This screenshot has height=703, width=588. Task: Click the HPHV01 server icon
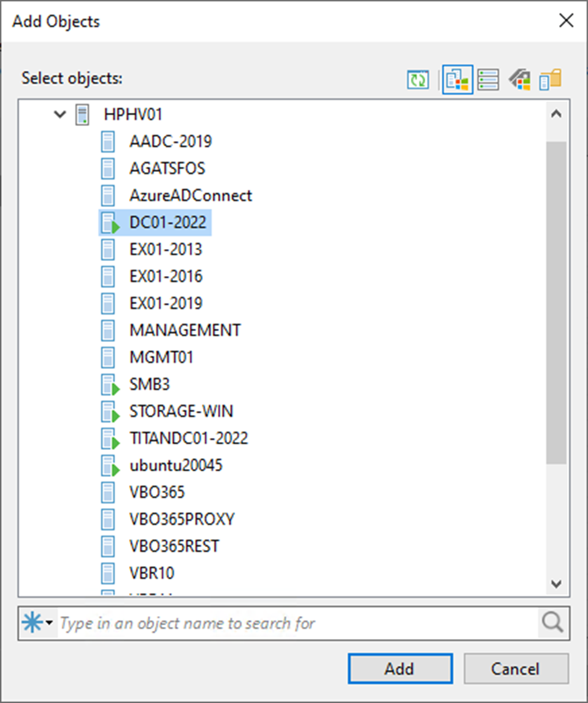point(82,115)
